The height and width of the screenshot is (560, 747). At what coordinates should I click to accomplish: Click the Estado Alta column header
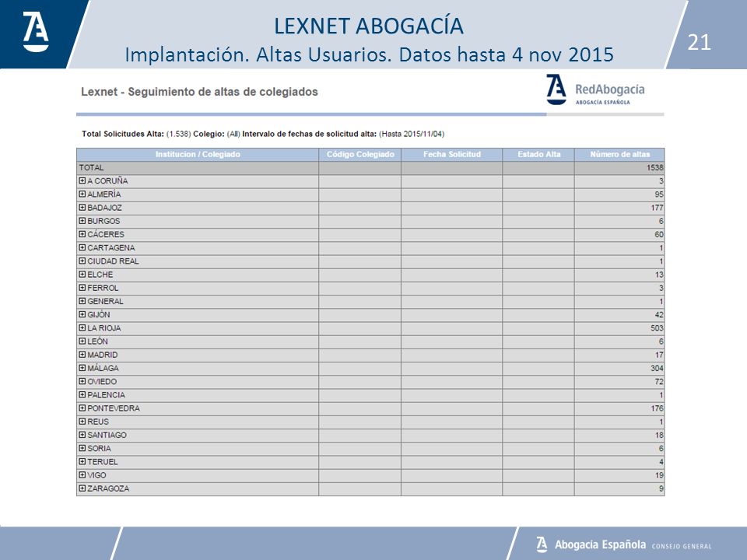(538, 154)
